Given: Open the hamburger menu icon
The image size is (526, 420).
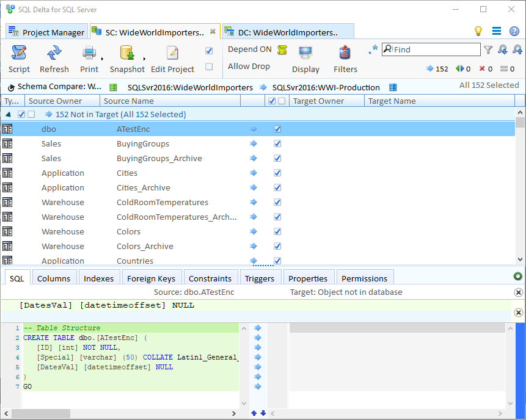Looking at the screenshot, I should tap(497, 31).
